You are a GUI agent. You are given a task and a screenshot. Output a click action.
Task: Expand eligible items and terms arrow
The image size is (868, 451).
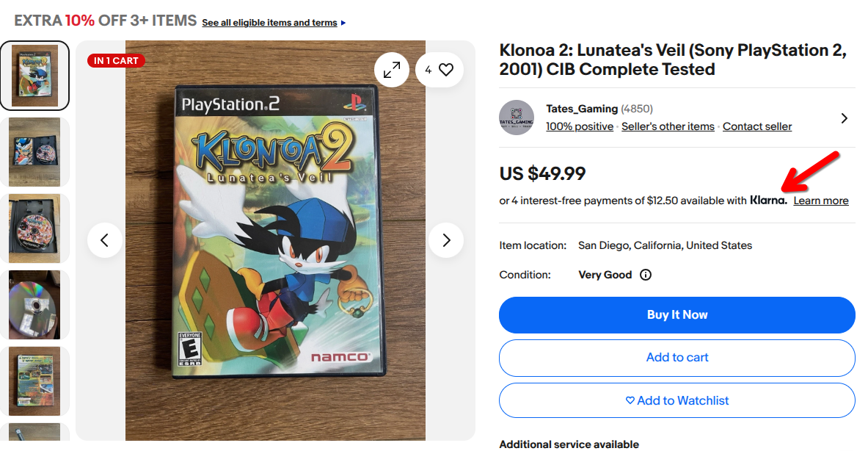coord(343,23)
